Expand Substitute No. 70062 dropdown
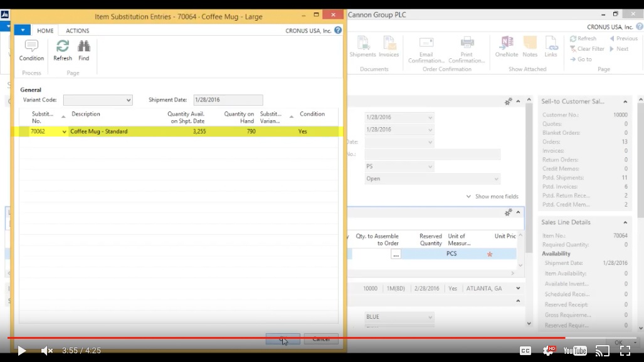This screenshot has height=362, width=644. (x=64, y=132)
